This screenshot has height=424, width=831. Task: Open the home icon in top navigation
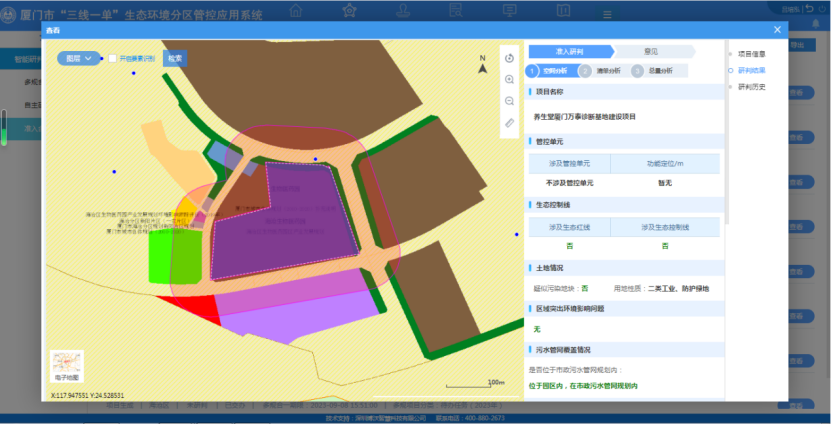tap(297, 10)
